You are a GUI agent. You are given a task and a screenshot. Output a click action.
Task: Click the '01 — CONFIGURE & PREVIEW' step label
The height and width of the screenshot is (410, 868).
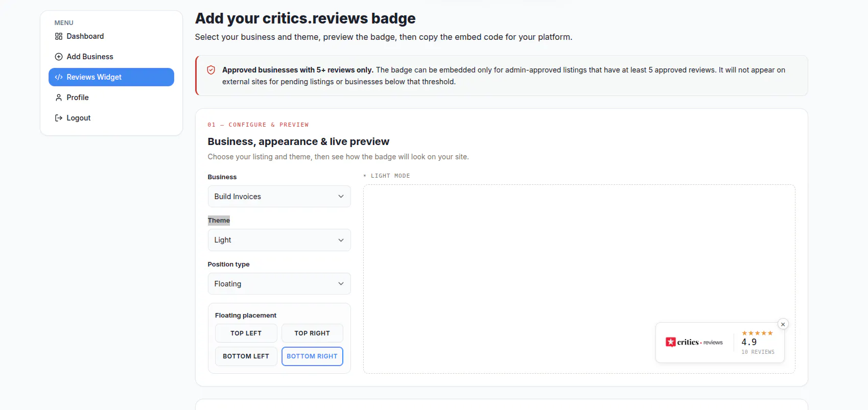point(258,125)
